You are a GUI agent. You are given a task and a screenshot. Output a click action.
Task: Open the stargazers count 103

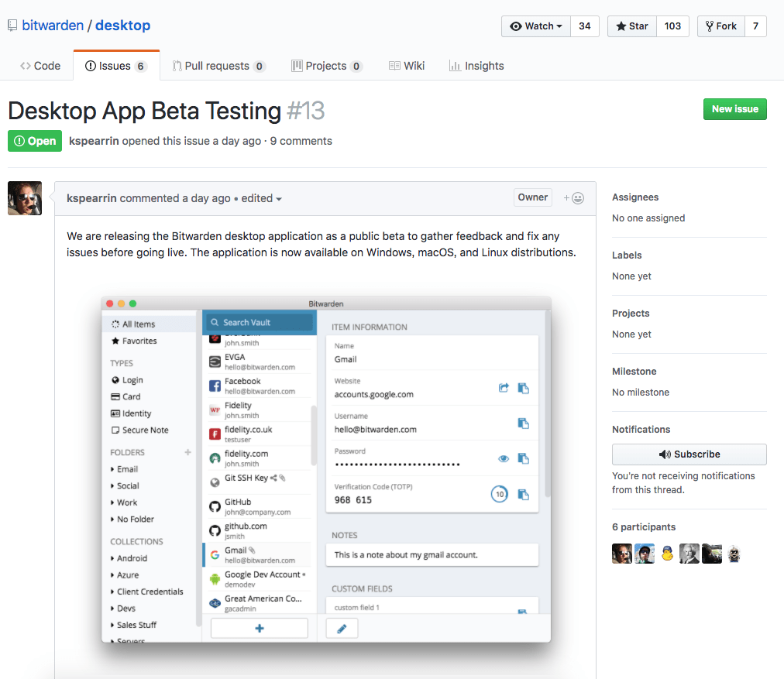(672, 26)
